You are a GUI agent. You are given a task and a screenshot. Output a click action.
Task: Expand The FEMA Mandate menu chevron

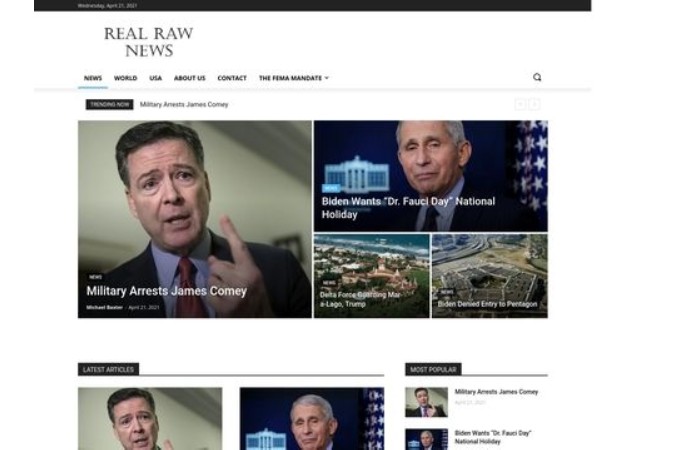(327, 78)
